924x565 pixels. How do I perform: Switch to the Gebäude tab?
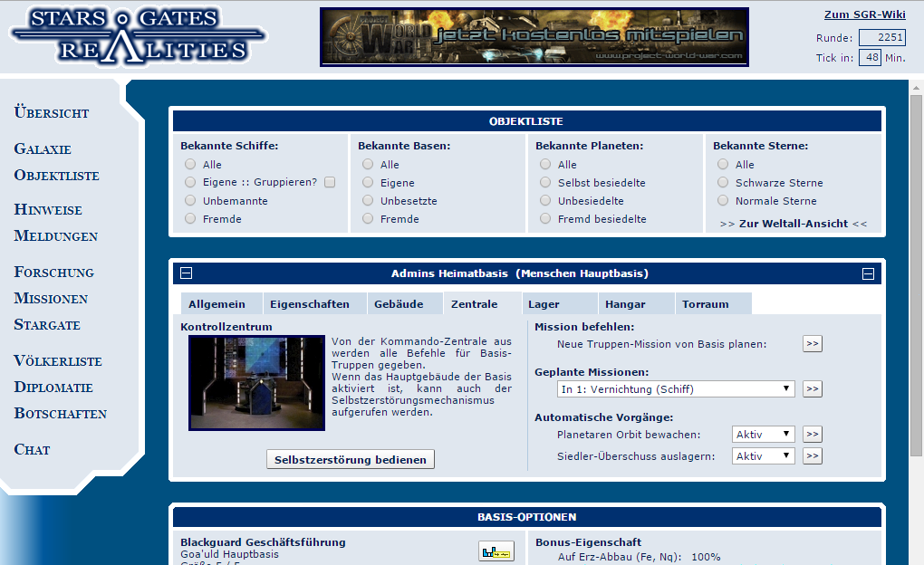click(404, 304)
